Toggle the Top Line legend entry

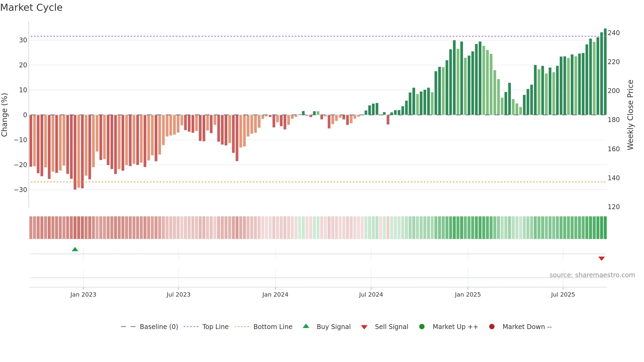point(206,327)
